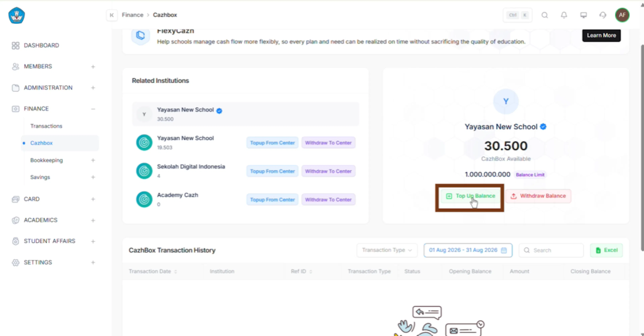The height and width of the screenshot is (336, 644).
Task: Open calendar icon in date range field
Action: tap(504, 250)
